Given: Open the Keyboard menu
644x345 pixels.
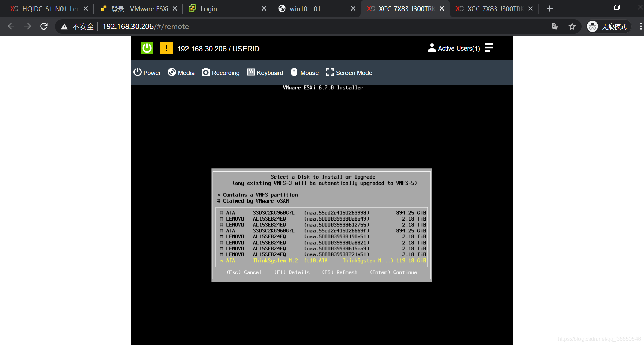Looking at the screenshot, I should [265, 73].
